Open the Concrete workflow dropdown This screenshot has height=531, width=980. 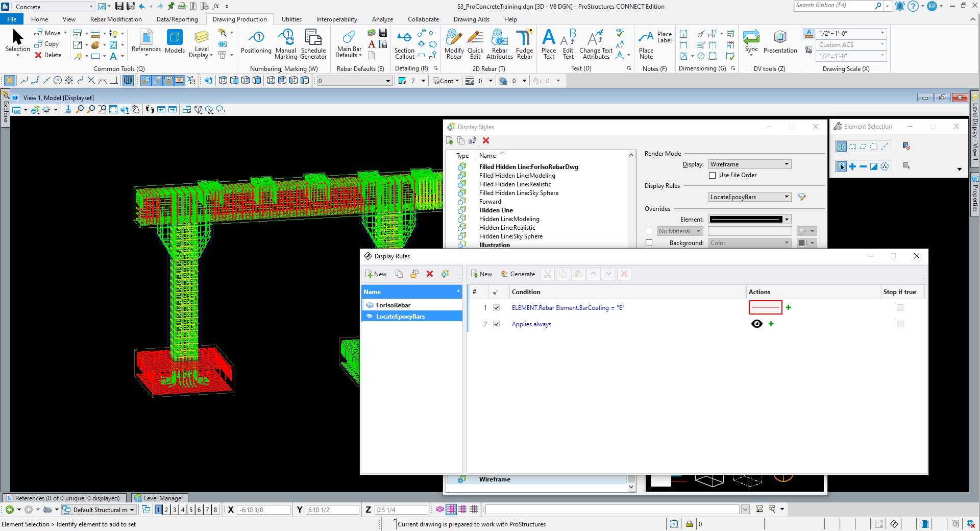pos(54,7)
